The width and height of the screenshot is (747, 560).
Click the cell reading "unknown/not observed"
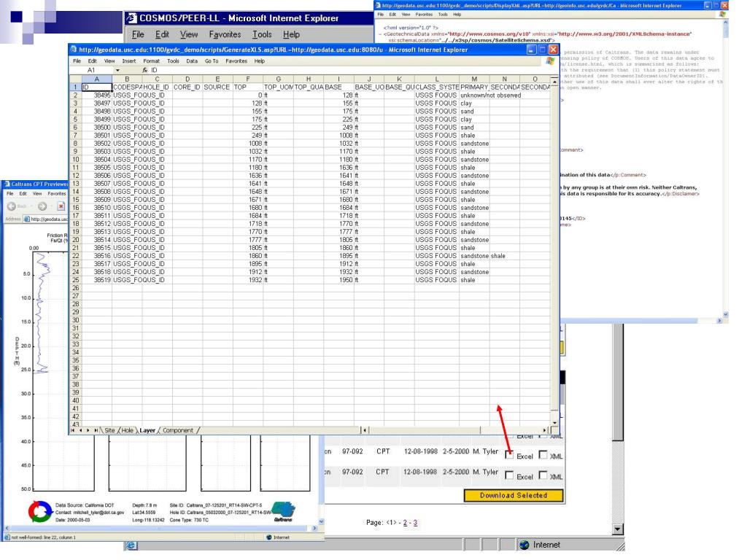click(491, 96)
